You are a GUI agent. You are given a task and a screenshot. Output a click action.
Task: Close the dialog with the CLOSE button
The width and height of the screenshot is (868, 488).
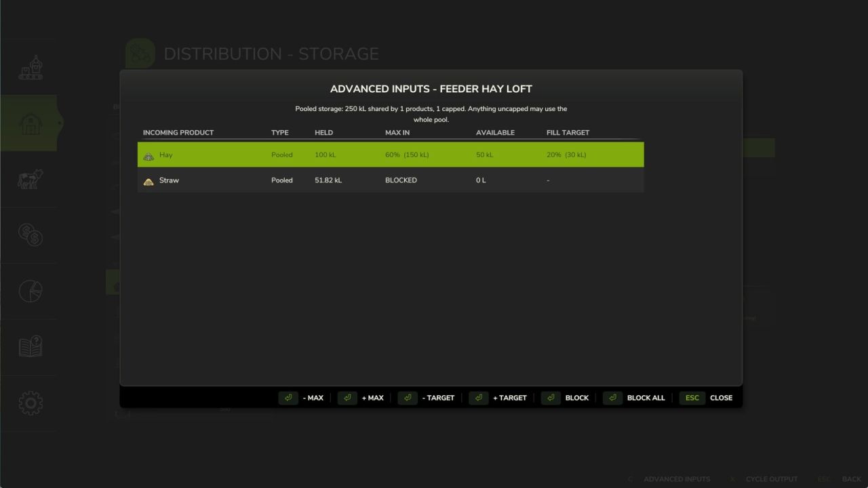[721, 398]
